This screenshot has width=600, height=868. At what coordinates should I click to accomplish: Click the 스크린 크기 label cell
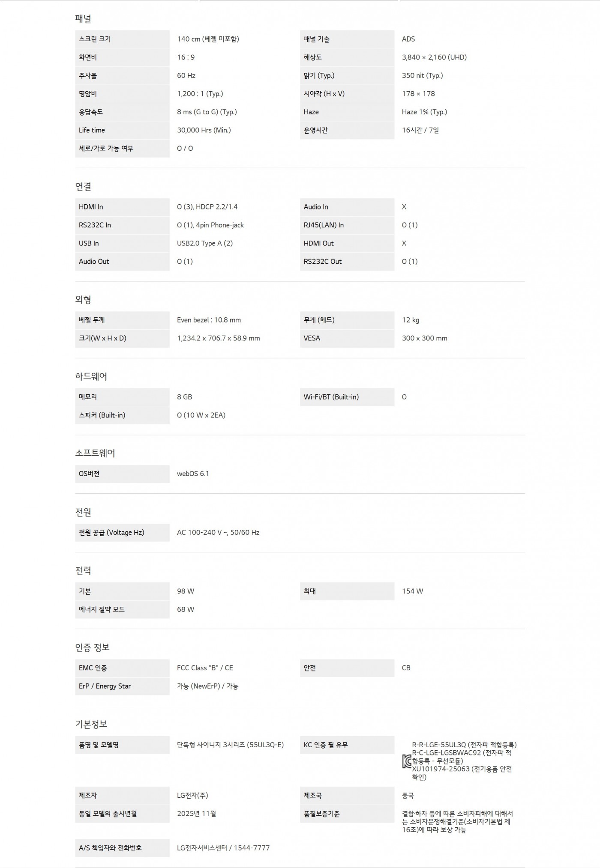point(122,39)
